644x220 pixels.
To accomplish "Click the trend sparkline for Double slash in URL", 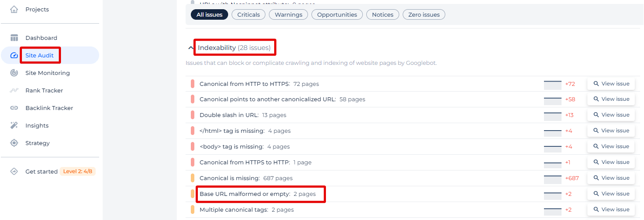I will pyautogui.click(x=553, y=116).
